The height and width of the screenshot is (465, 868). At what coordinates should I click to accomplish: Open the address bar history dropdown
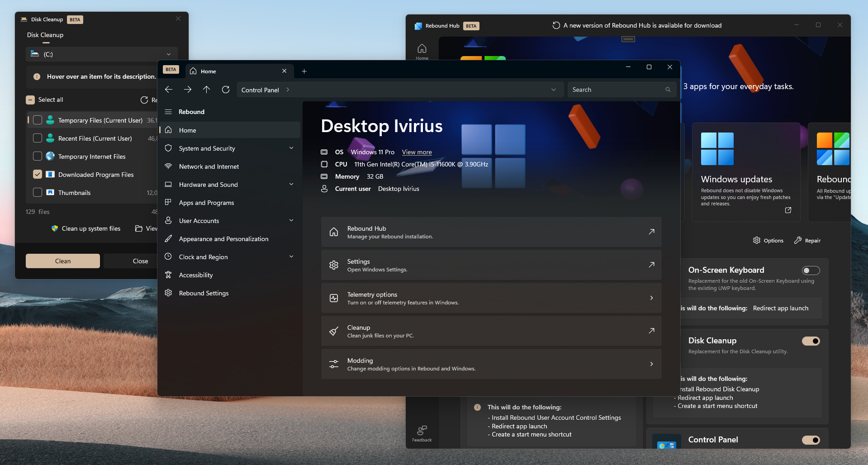(554, 90)
